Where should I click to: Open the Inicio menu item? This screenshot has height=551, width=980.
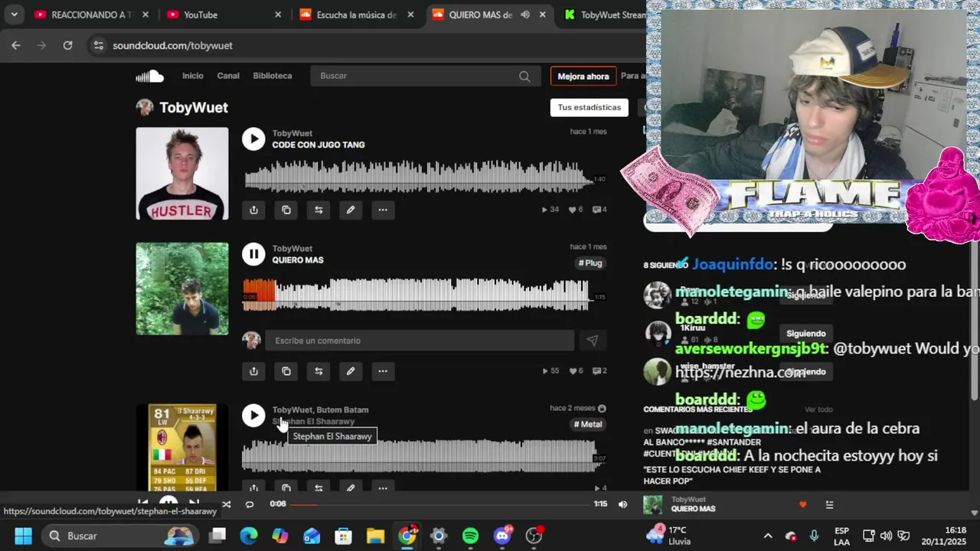[x=193, y=76]
